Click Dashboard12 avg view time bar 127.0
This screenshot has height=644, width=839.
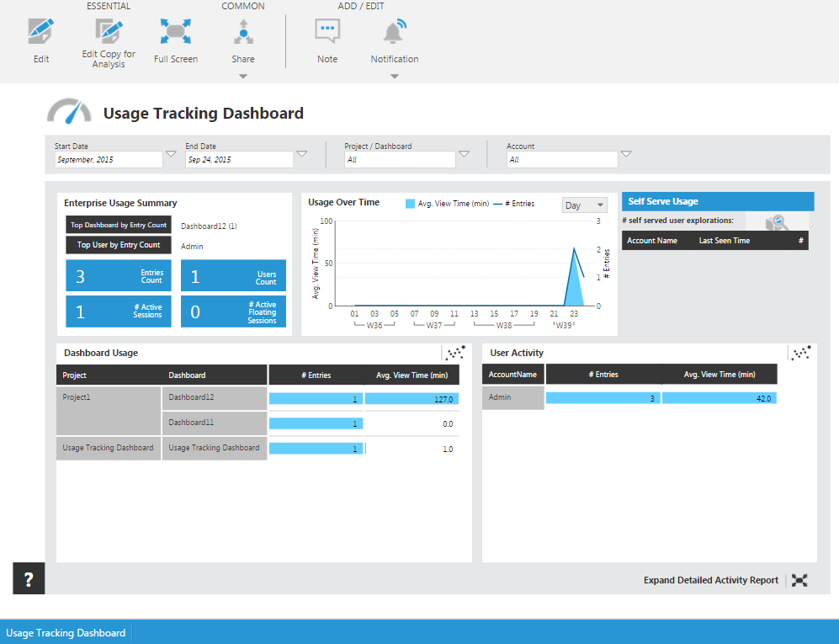[412, 399]
